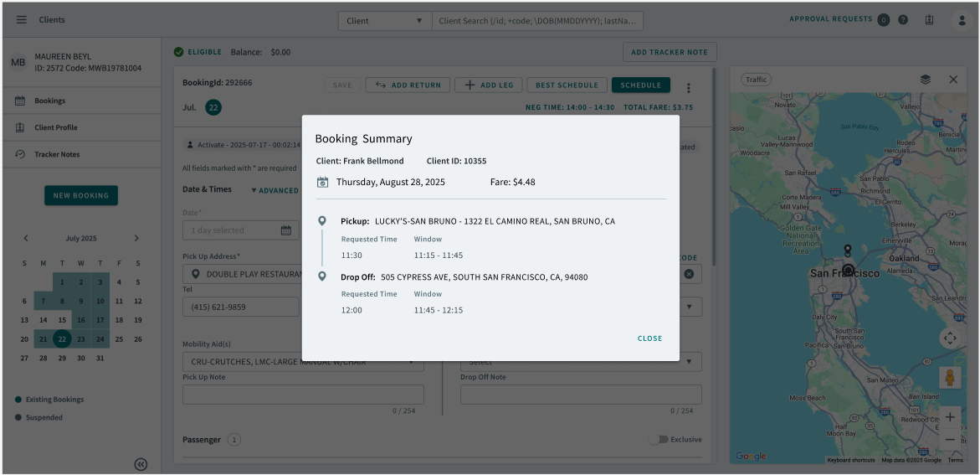The height and width of the screenshot is (475, 980).
Task: Open Keyboard shortcuts on the map
Action: pyautogui.click(x=851, y=461)
